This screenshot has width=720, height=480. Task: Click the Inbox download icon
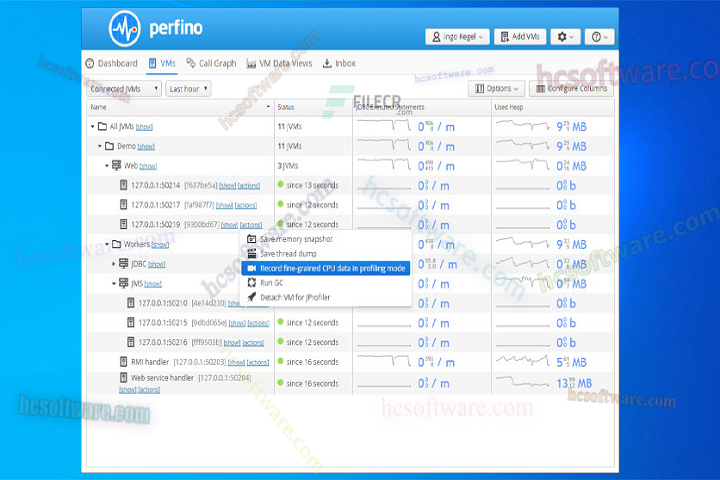(327, 63)
